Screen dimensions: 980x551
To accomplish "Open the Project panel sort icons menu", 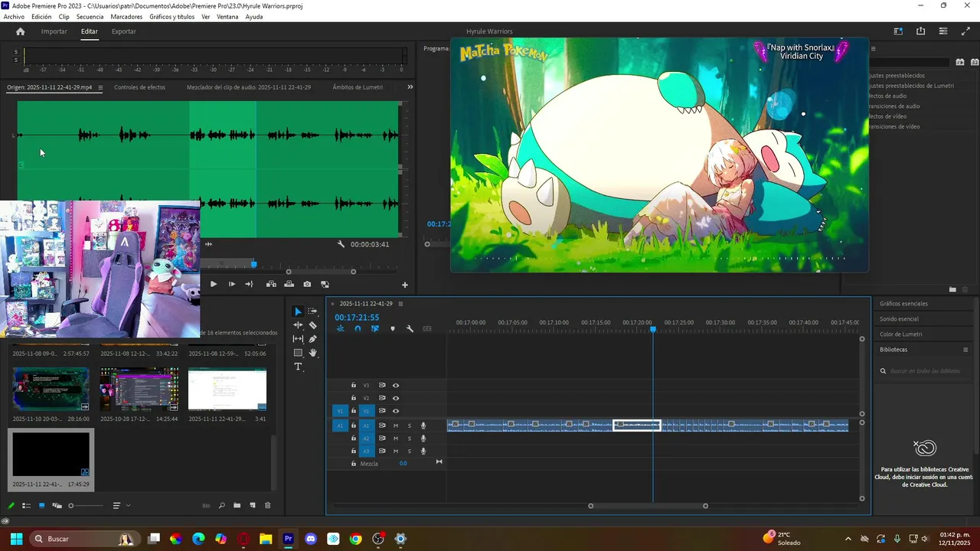I will 120,506.
